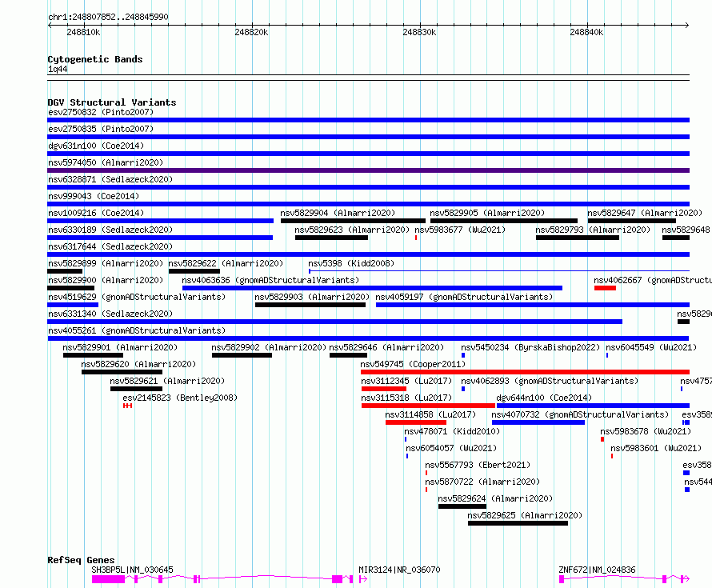Image resolution: width=712 pixels, height=588 pixels.
Task: Click the nsv5829623 (Almarri2020) black bar
Action: pos(331,238)
